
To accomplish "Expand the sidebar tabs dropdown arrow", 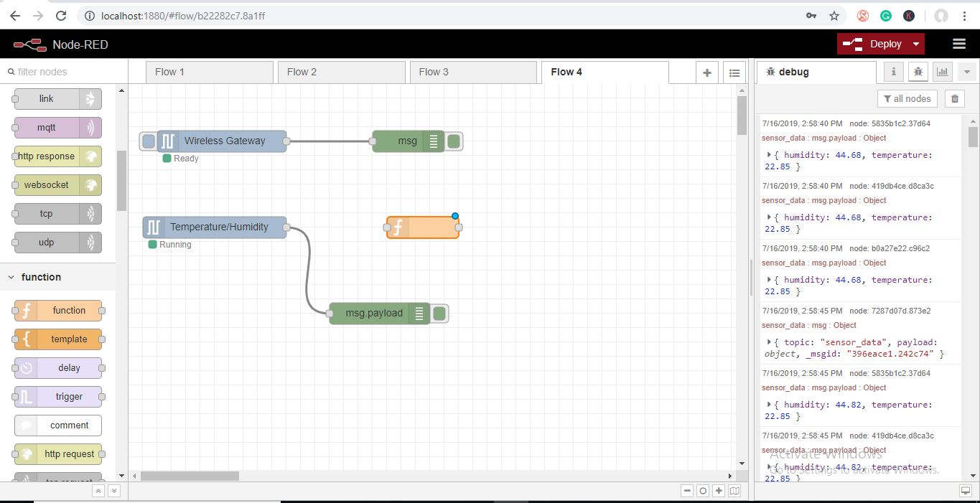I will tap(966, 72).
